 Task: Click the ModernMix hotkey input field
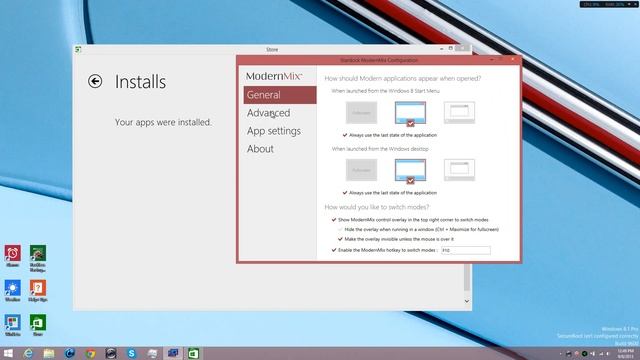point(466,250)
